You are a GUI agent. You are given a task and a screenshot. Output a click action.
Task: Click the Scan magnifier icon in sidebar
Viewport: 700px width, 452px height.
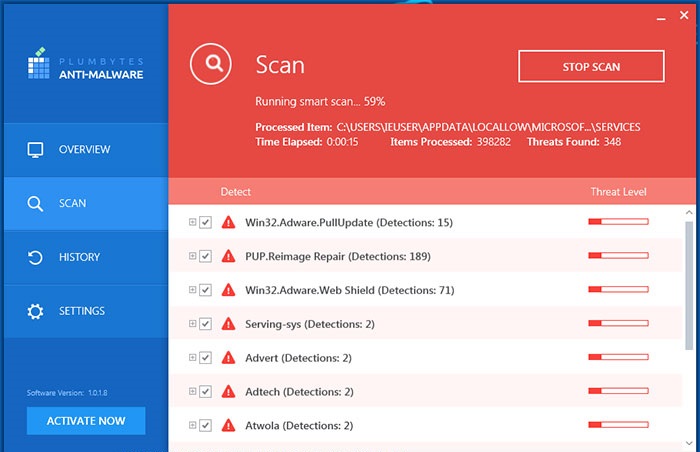(x=36, y=204)
